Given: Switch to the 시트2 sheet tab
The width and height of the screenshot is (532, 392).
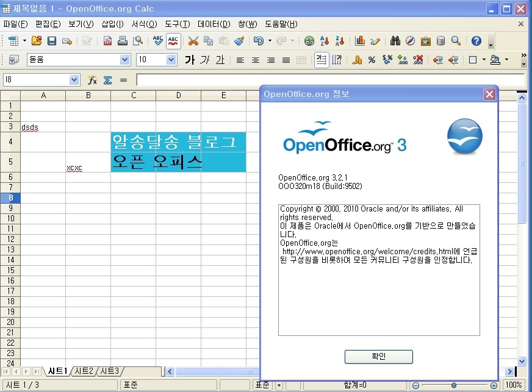Looking at the screenshot, I should 84,371.
